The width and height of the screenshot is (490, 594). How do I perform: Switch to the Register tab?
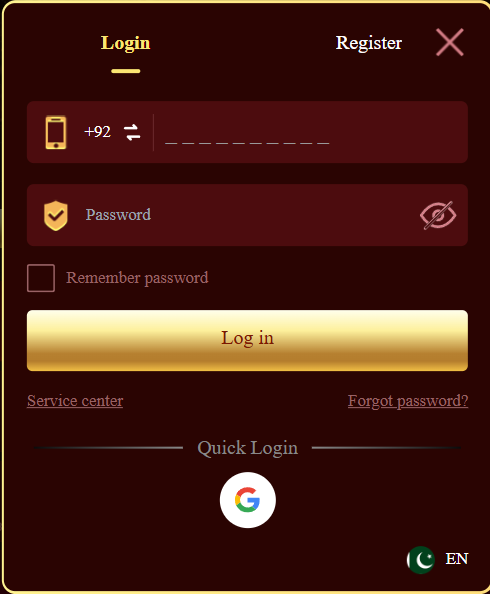[368, 43]
